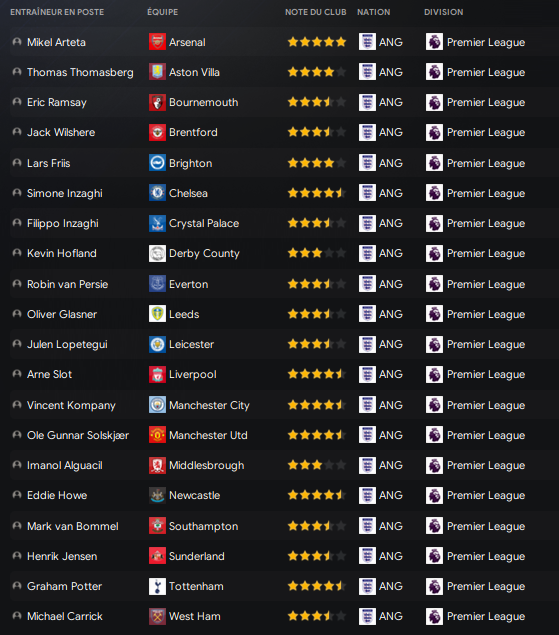Click Derby County's three-star club rating
Image resolution: width=559 pixels, height=635 pixels.
coord(316,253)
